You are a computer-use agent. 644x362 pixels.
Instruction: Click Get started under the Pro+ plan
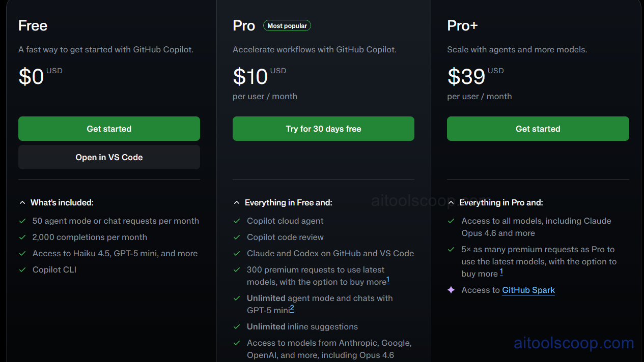tap(538, 129)
